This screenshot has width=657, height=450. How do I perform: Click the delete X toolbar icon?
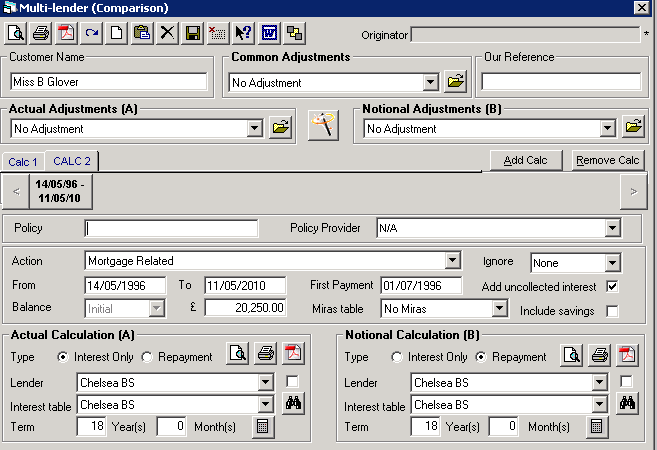coord(167,33)
